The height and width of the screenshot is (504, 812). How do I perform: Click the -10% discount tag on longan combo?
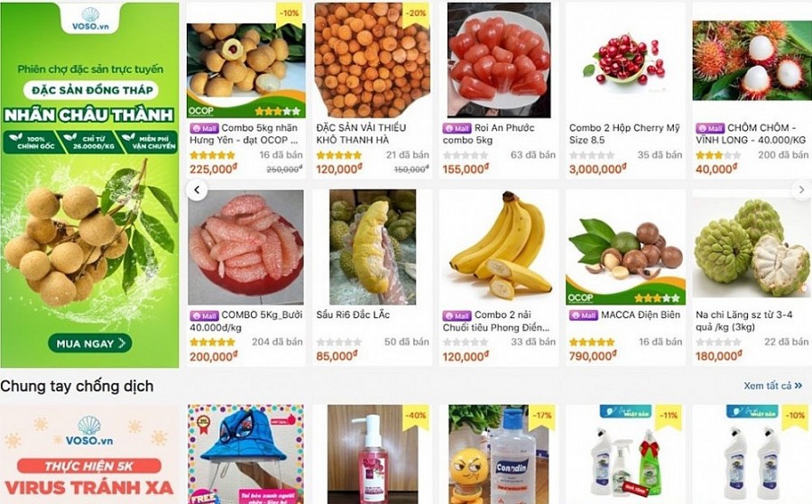click(289, 14)
